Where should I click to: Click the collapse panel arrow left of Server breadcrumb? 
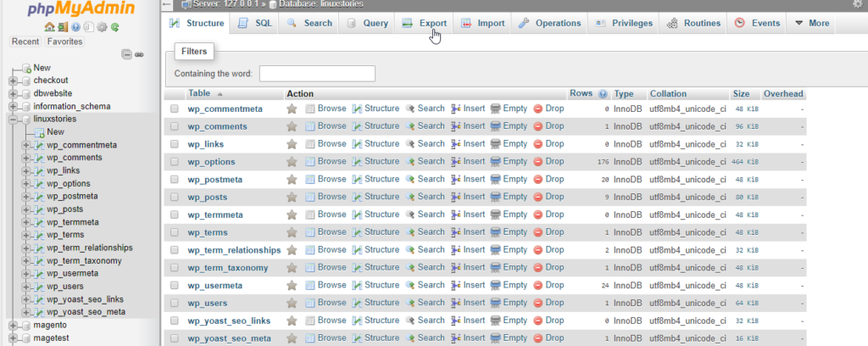(x=167, y=4)
